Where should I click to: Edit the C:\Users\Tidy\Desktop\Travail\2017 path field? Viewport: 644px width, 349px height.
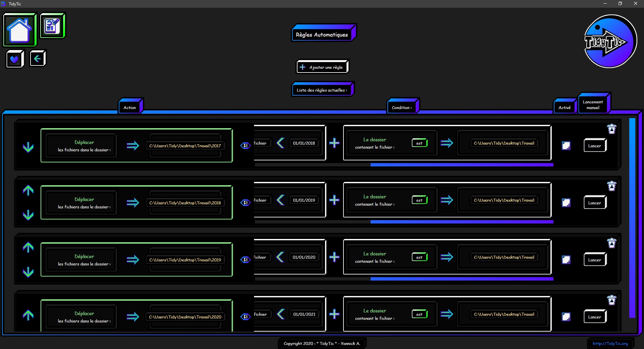pyautogui.click(x=185, y=146)
